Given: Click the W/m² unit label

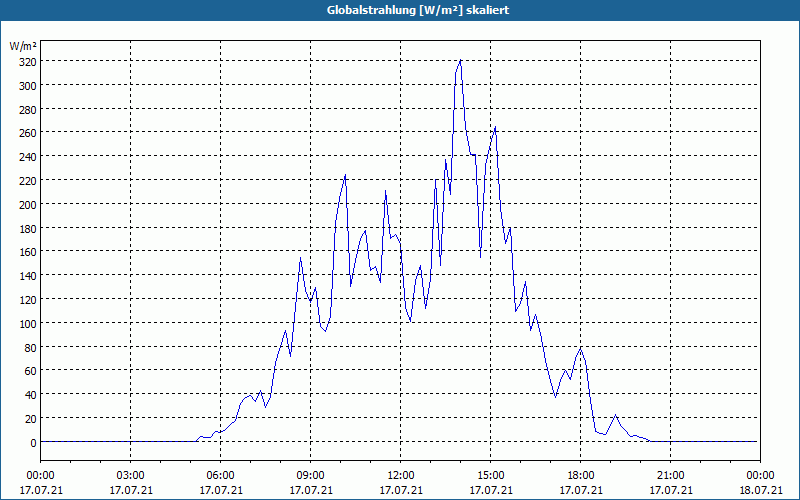Looking at the screenshot, I should click(x=23, y=46).
